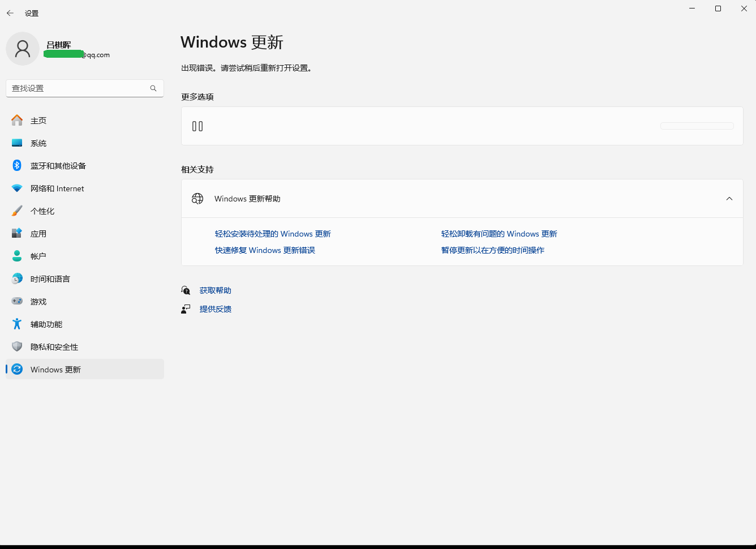Go to 辅助功能 settings
Screen dimensions: 756x549
click(x=85, y=324)
